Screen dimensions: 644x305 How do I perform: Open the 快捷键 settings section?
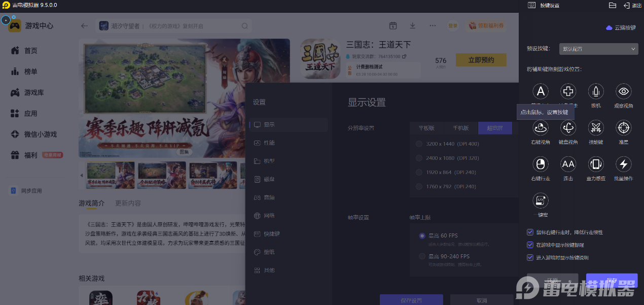(271, 234)
